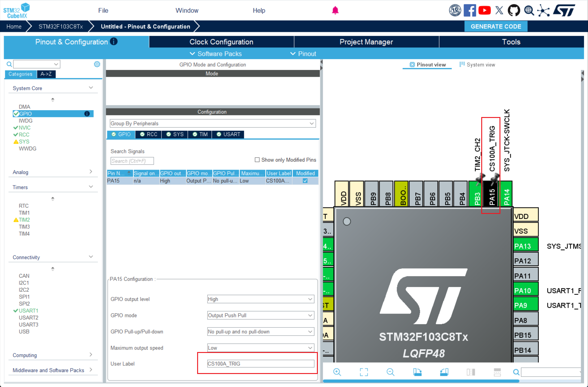Open the GPIO output level dropdown
The height and width of the screenshot is (387, 588).
(x=261, y=299)
